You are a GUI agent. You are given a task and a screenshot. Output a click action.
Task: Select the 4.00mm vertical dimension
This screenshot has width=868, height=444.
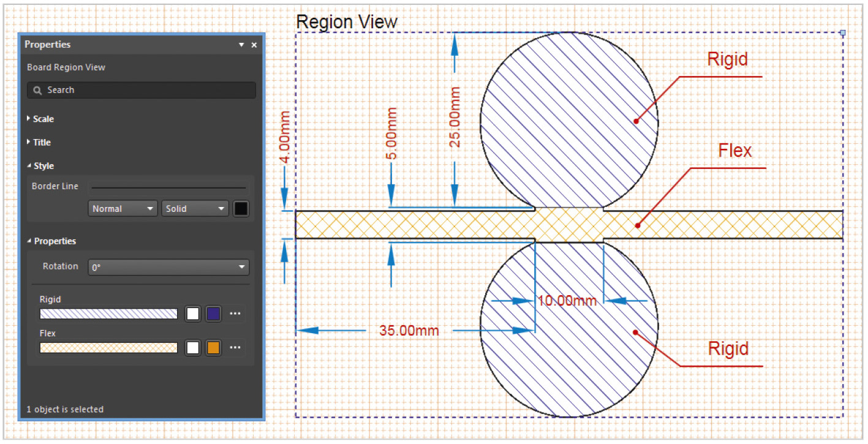coord(285,137)
